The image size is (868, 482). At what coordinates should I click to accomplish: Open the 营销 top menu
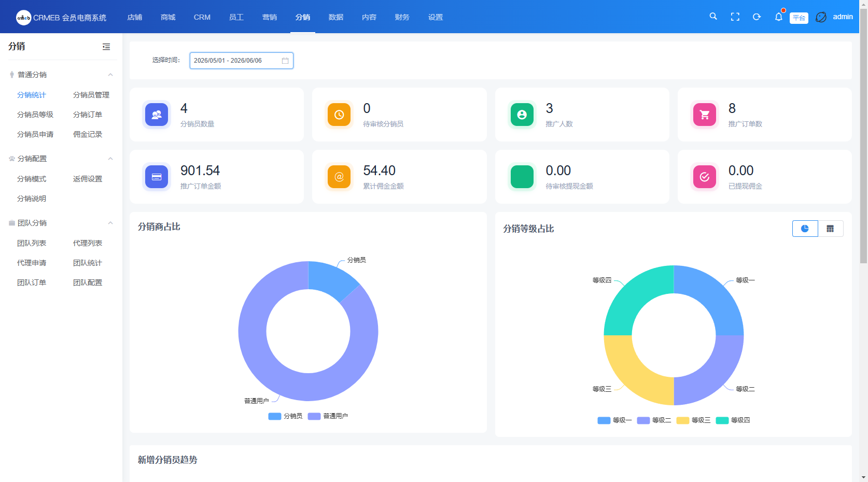(270, 17)
